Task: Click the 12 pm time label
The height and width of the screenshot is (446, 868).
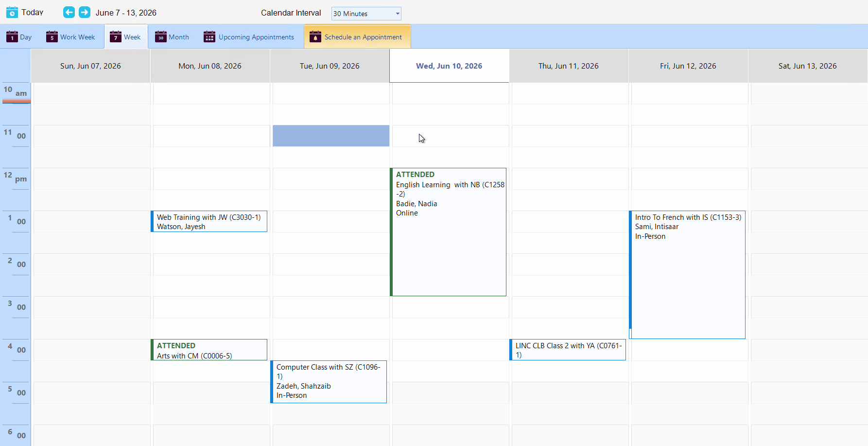Action: [16, 177]
